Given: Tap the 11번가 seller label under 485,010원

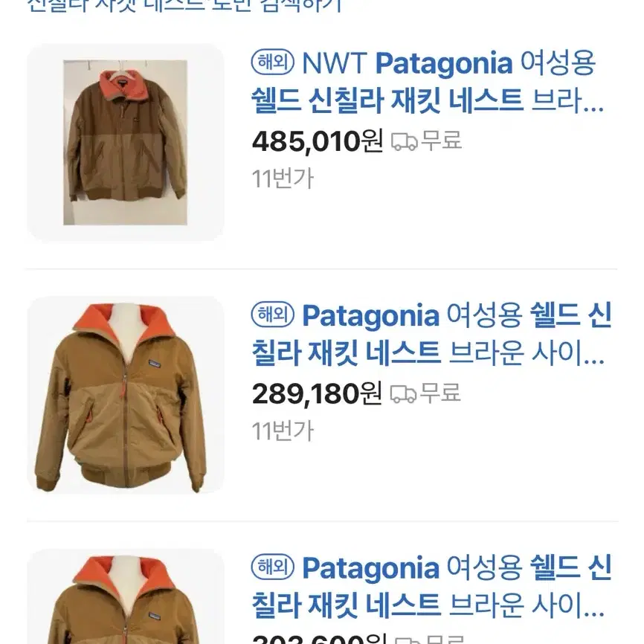Looking at the screenshot, I should click(283, 179).
